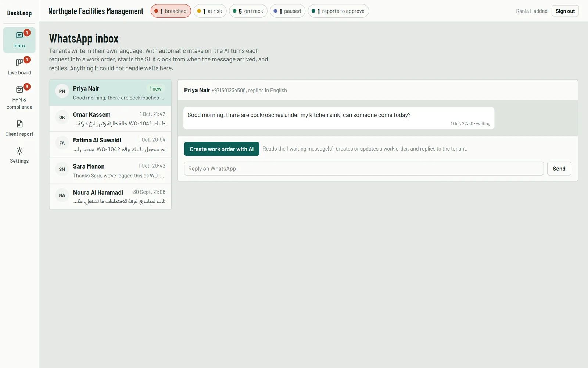The width and height of the screenshot is (588, 368).
Task: Click the 1 Oct, 20:42 timestamp
Action: 152,166
